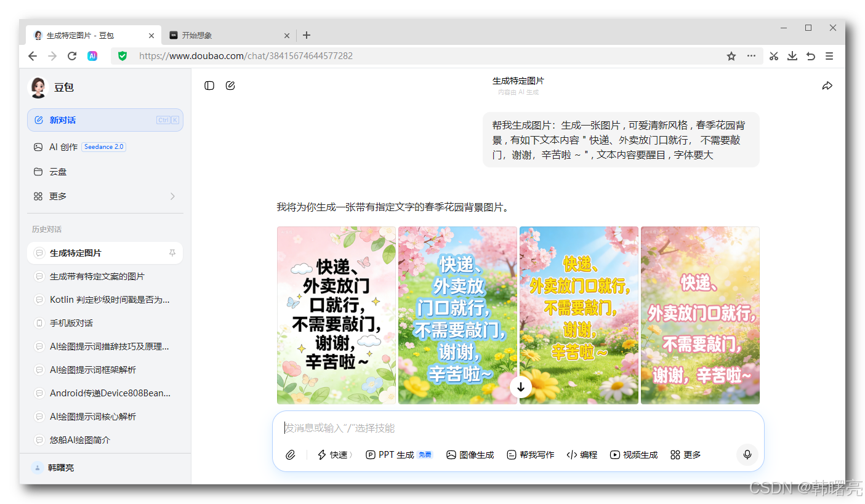865x504 pixels.
Task: Open the 图像生成 image generation tool
Action: (470, 455)
